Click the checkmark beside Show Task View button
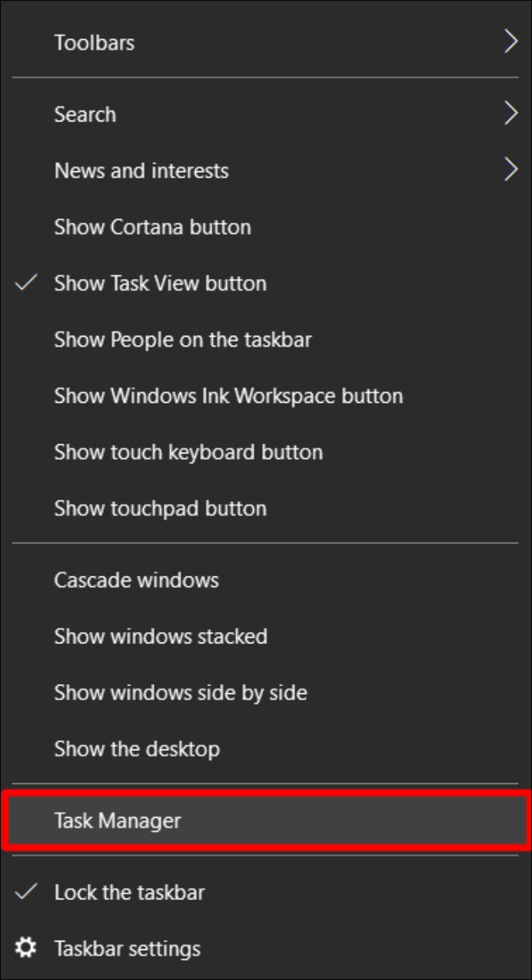532x980 pixels. click(x=26, y=283)
